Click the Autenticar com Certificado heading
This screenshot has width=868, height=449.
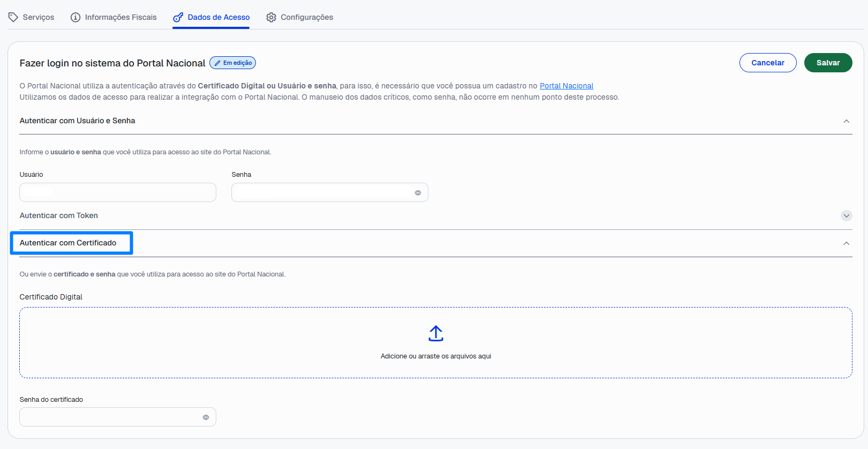[68, 243]
